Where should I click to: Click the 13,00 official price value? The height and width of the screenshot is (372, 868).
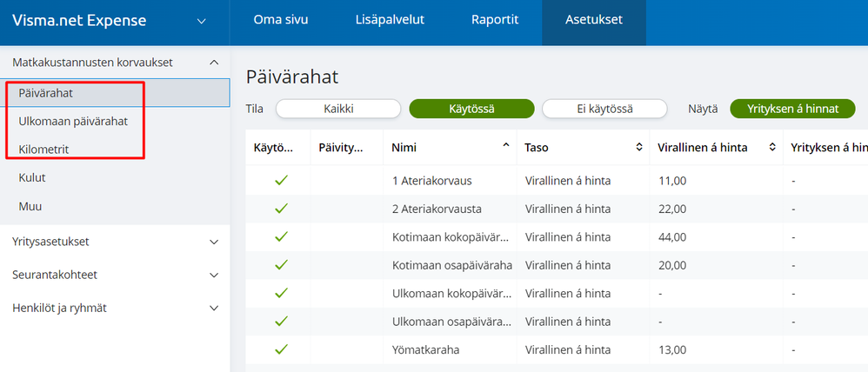672,350
